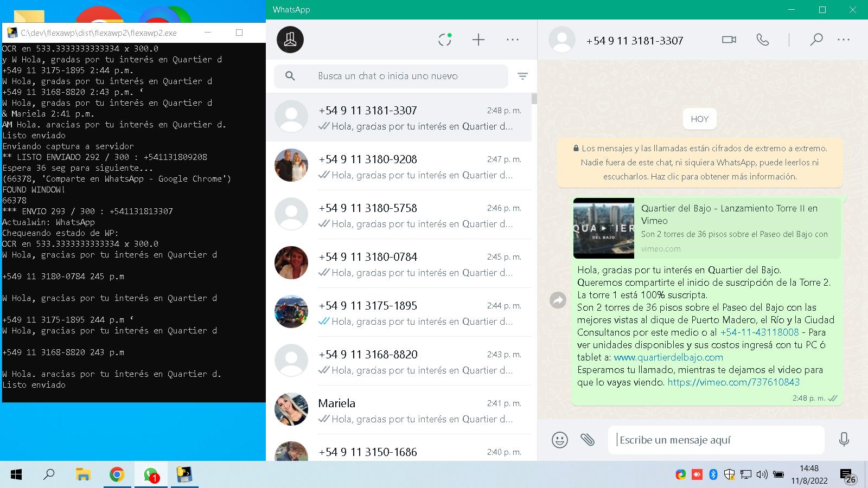Record a voice message with microphone

click(x=844, y=439)
